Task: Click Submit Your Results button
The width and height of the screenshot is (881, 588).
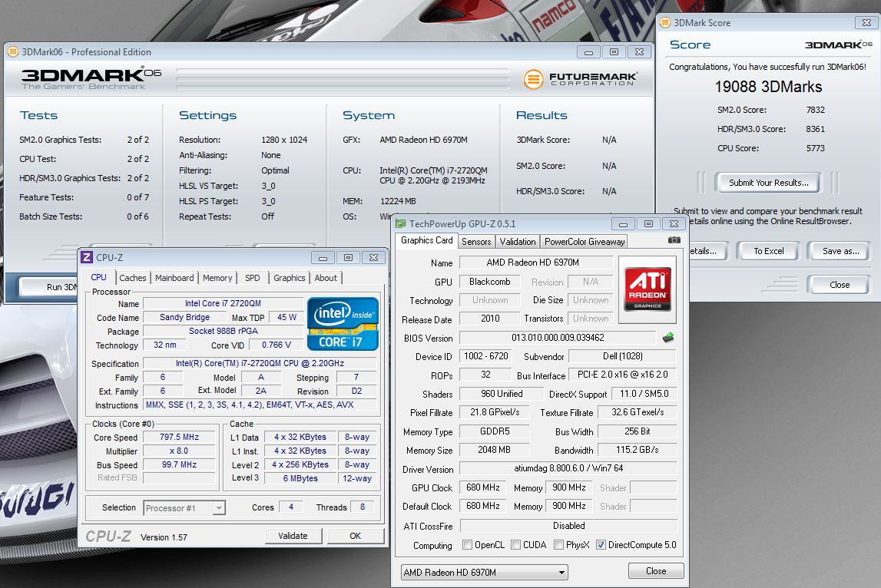Action: 768,183
